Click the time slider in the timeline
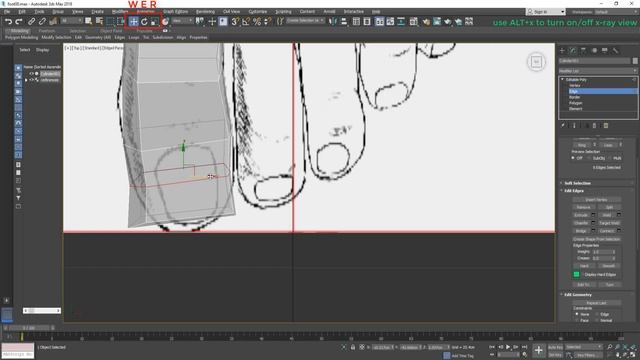Image resolution: width=640 pixels, height=360 pixels. click(29, 328)
